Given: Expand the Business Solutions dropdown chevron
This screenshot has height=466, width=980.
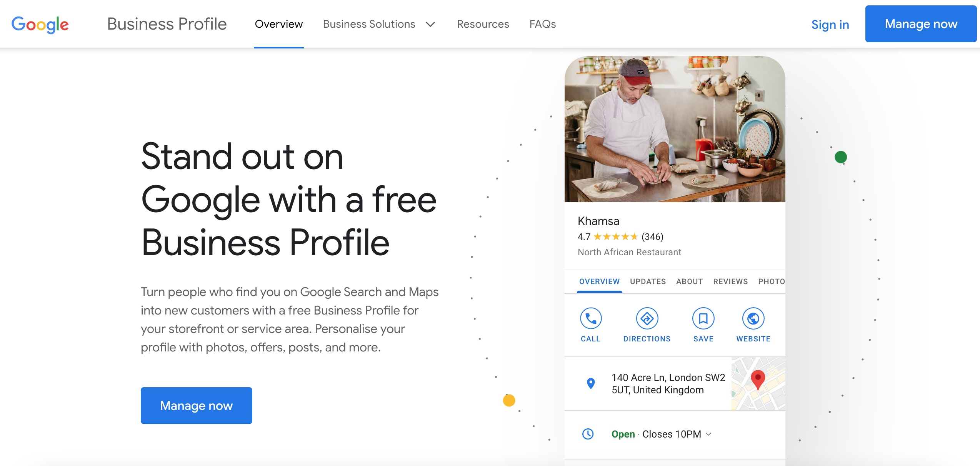Looking at the screenshot, I should [x=430, y=25].
